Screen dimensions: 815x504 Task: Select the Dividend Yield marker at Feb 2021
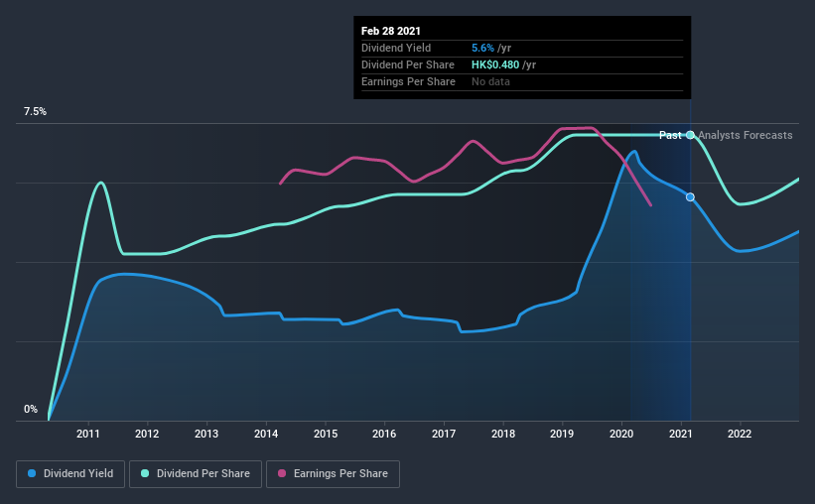coord(690,196)
